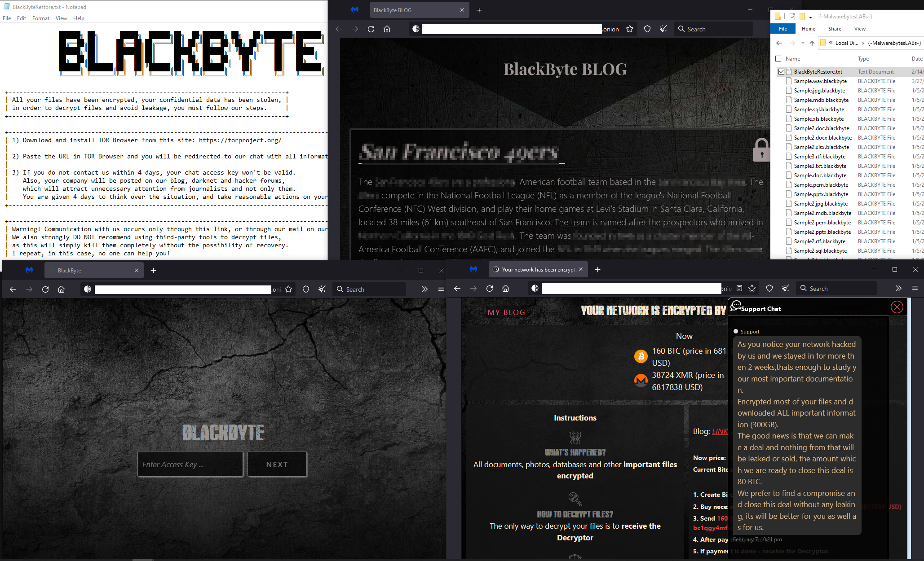Open the Edit menu in Notepad
The height and width of the screenshot is (561, 924).
[x=22, y=18]
